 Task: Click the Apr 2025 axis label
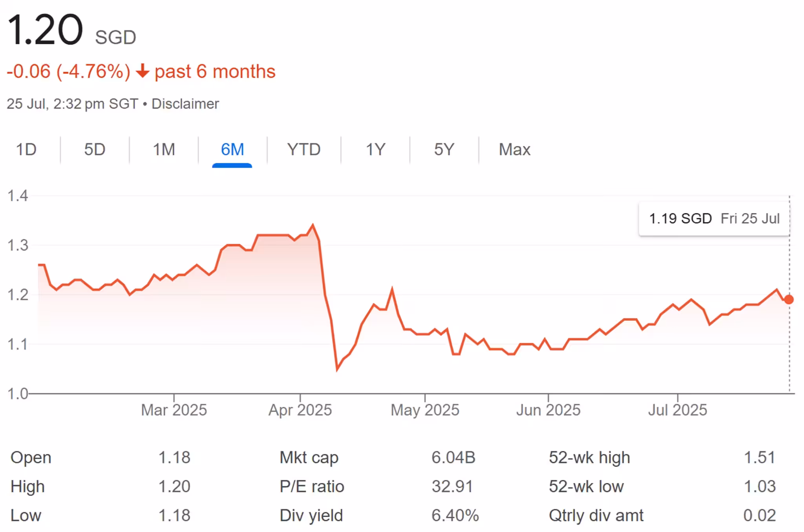point(300,410)
